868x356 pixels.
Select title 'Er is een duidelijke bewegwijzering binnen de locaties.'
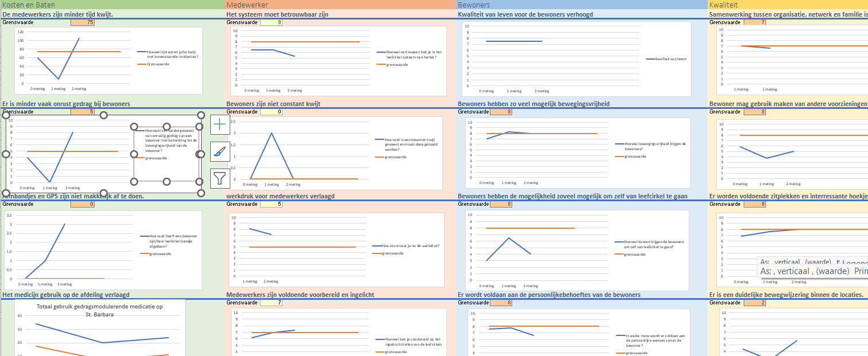[786, 295]
